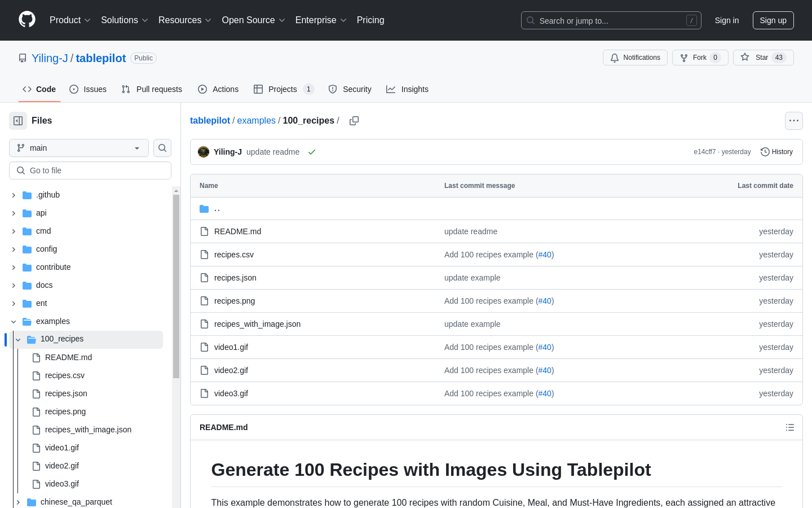Switch to the Code tab
The height and width of the screenshot is (508, 812).
tap(39, 89)
